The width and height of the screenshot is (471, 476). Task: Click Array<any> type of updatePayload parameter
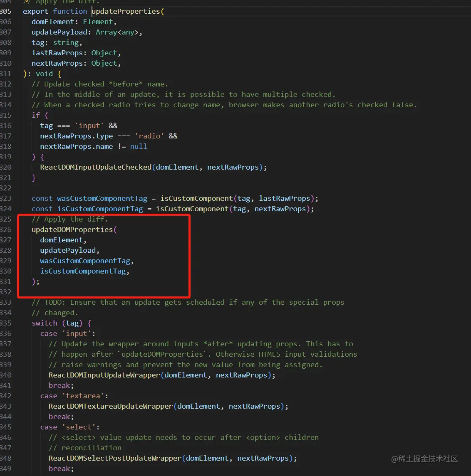coord(117,32)
